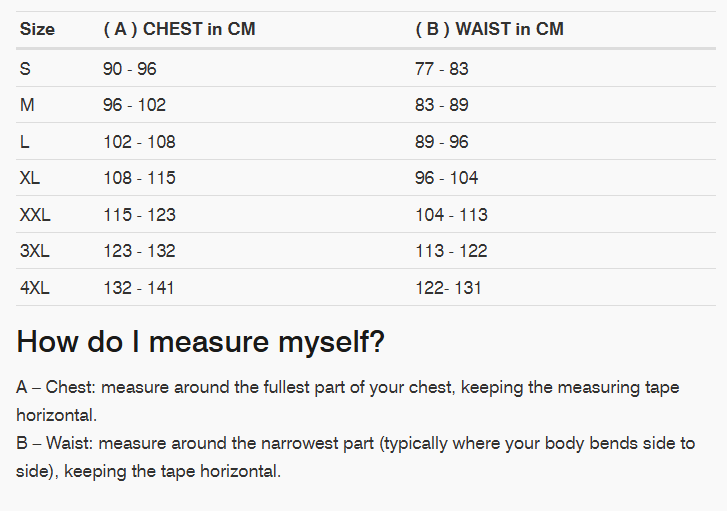The height and width of the screenshot is (511, 727).
Task: Select the XXL size row label
Action: [35, 215]
